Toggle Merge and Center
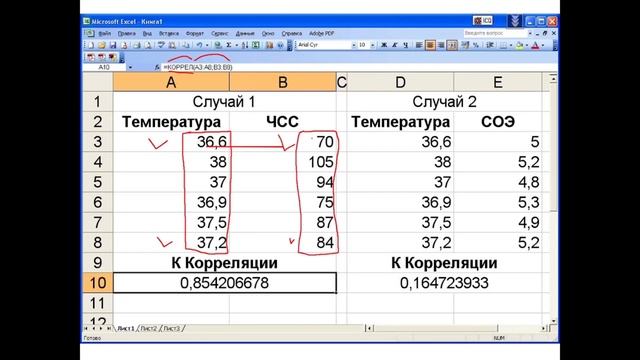640x360 pixels. pyautogui.click(x=452, y=45)
